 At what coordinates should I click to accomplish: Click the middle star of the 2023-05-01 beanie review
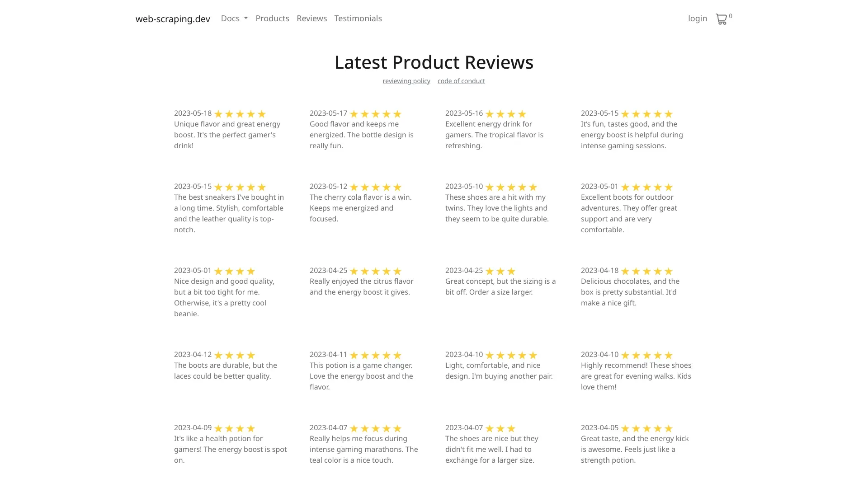[x=234, y=271]
